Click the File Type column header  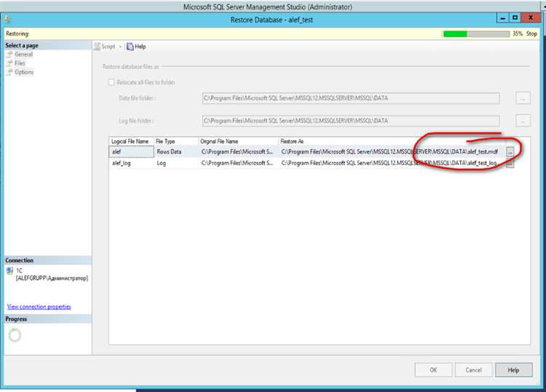pos(176,141)
